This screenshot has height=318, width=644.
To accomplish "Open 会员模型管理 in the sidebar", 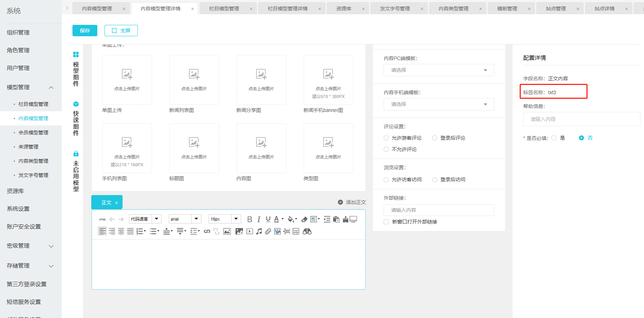I will point(33,133).
